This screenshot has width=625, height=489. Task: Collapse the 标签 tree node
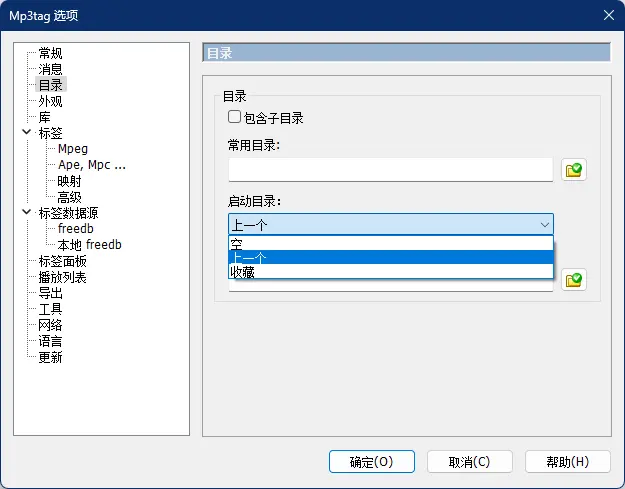[x=25, y=133]
